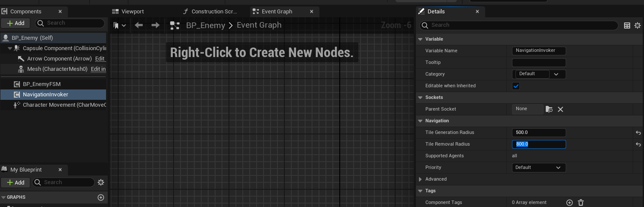Click the Components panel search field
The image size is (644, 207).
coord(70,23)
